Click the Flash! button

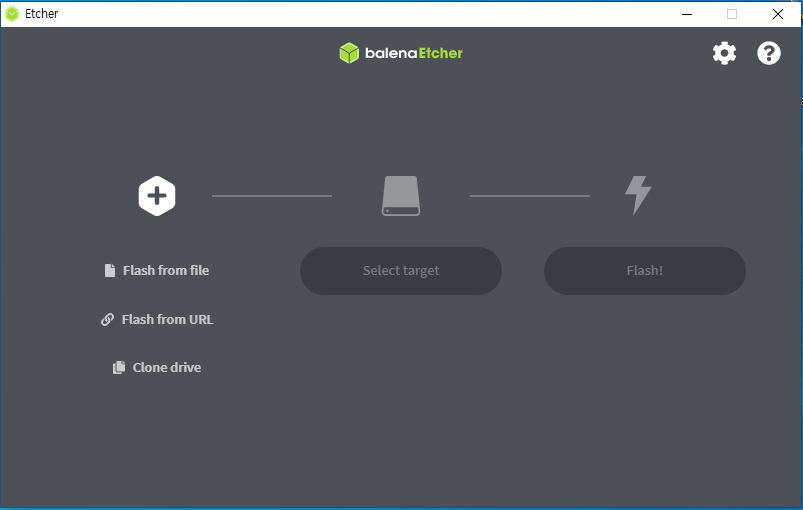645,271
